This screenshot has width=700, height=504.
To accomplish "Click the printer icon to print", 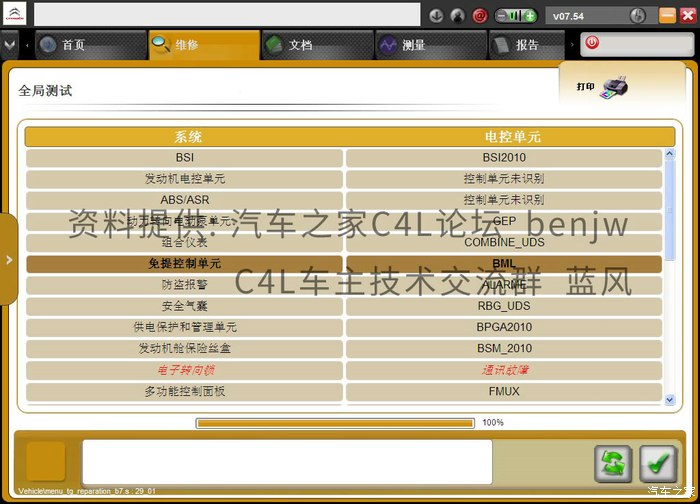I will [x=614, y=87].
